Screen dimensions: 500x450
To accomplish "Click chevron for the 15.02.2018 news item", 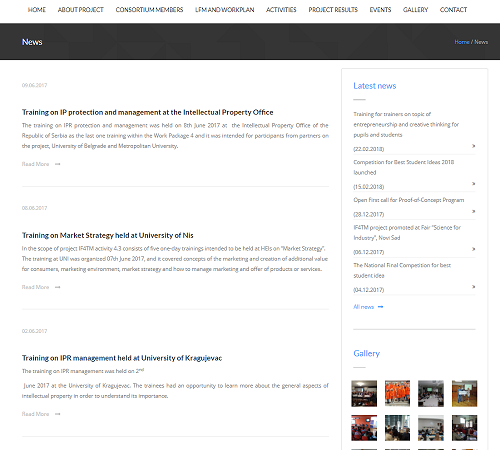I will (x=473, y=184).
